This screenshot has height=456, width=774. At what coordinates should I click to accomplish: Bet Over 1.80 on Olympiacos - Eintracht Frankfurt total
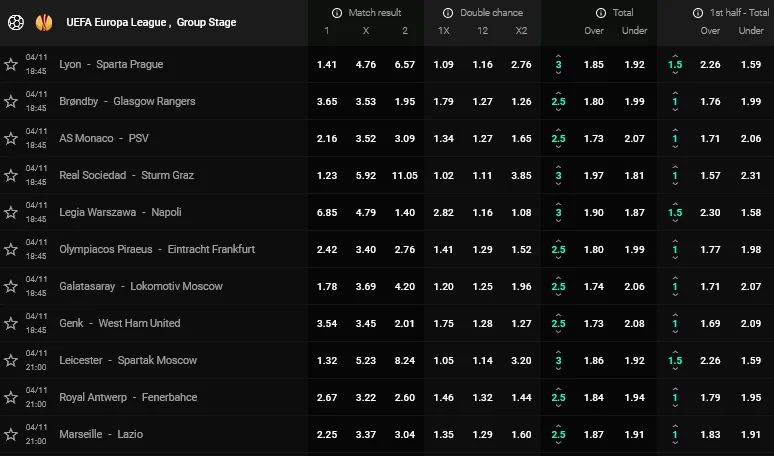593,249
